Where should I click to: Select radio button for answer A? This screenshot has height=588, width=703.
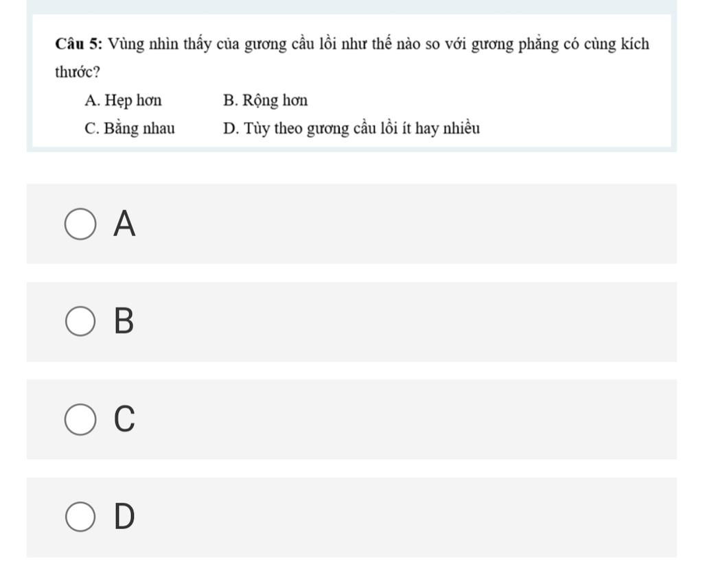80,224
